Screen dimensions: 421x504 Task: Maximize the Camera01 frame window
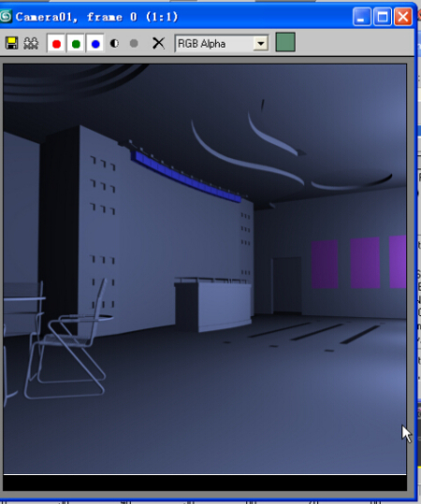pos(383,17)
